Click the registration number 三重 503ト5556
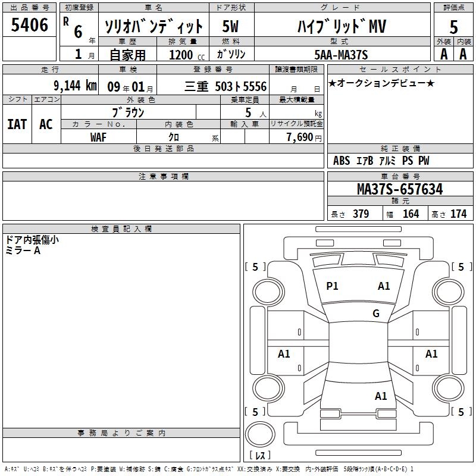Image resolution: width=476 pixels, height=476 pixels. point(226,86)
